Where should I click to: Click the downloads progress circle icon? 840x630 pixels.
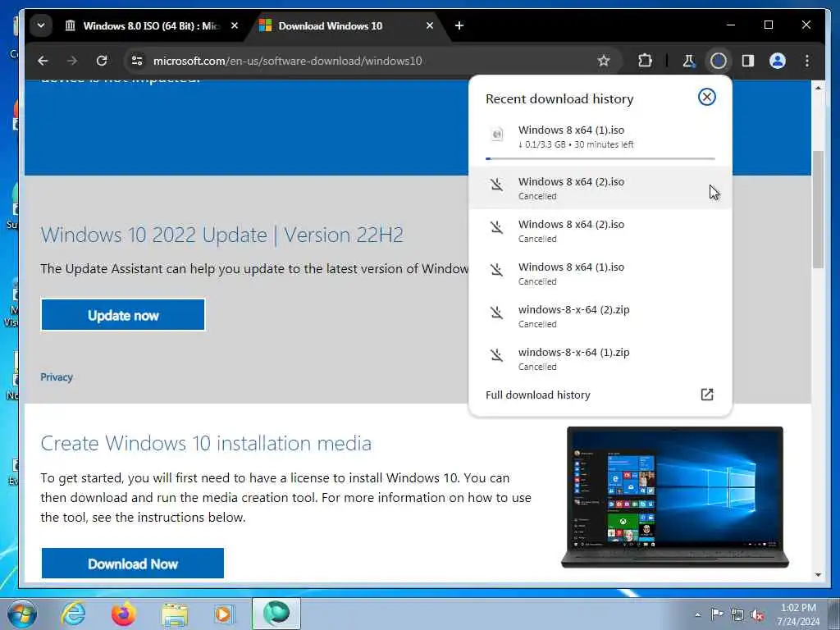pyautogui.click(x=719, y=61)
